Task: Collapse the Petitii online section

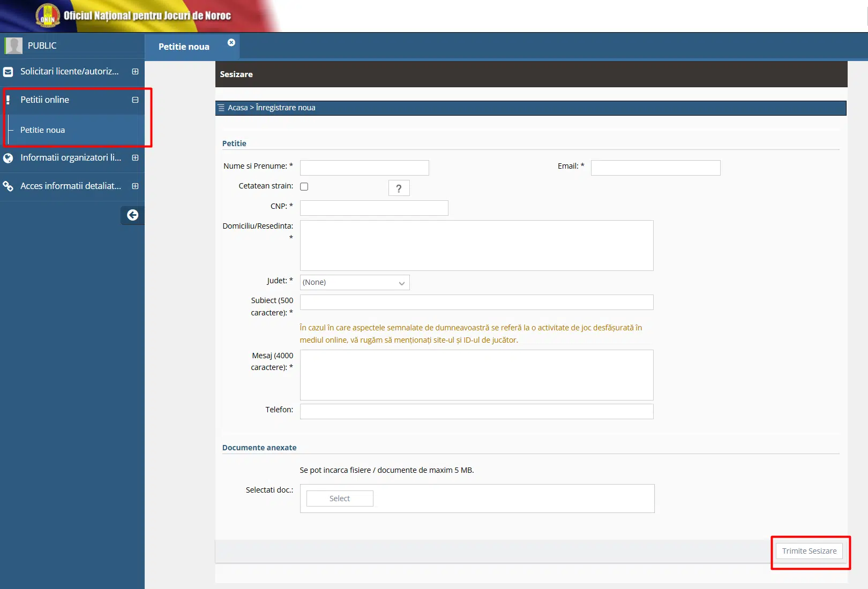Action: coord(136,100)
